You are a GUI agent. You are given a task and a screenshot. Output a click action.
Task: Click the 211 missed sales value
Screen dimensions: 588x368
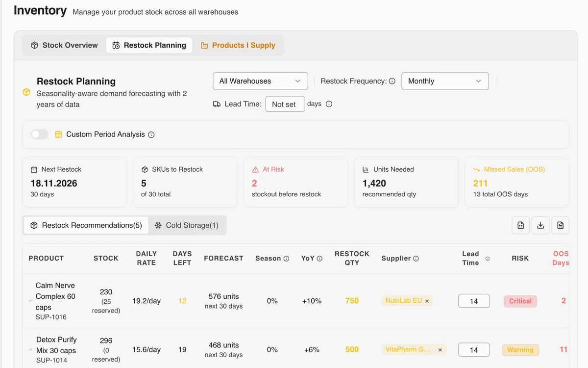[x=480, y=183]
